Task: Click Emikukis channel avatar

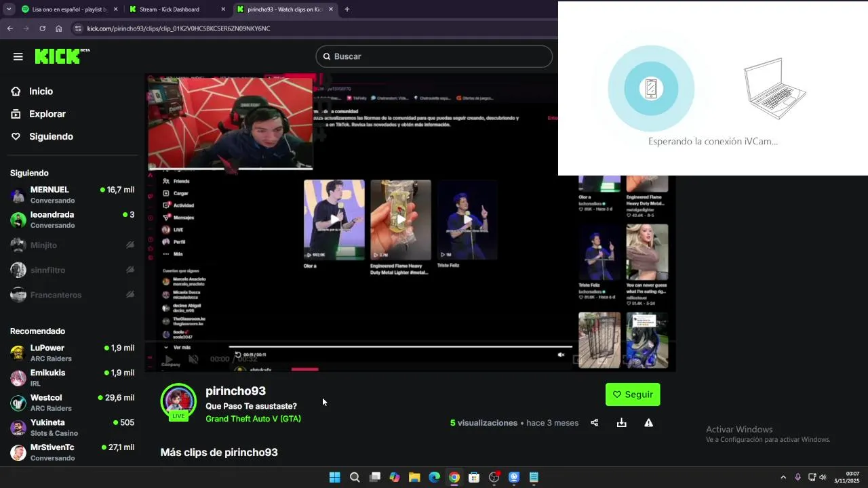Action: pos(18,378)
